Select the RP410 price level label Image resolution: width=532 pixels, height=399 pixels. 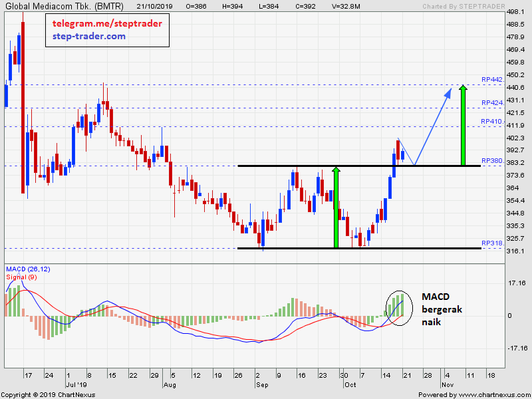click(x=492, y=122)
